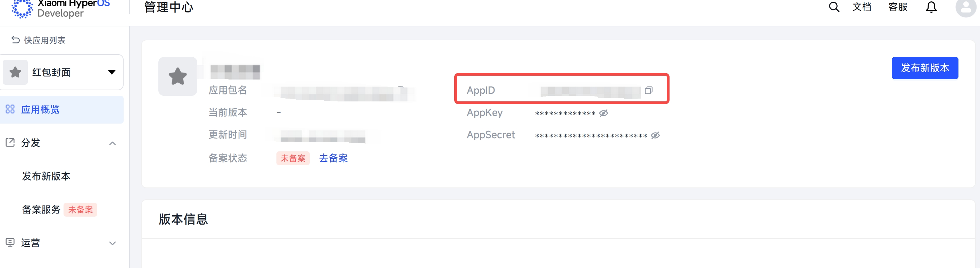The width and height of the screenshot is (980, 268).
Task: Click the back arrow to 快应用列表
Action: point(16,40)
